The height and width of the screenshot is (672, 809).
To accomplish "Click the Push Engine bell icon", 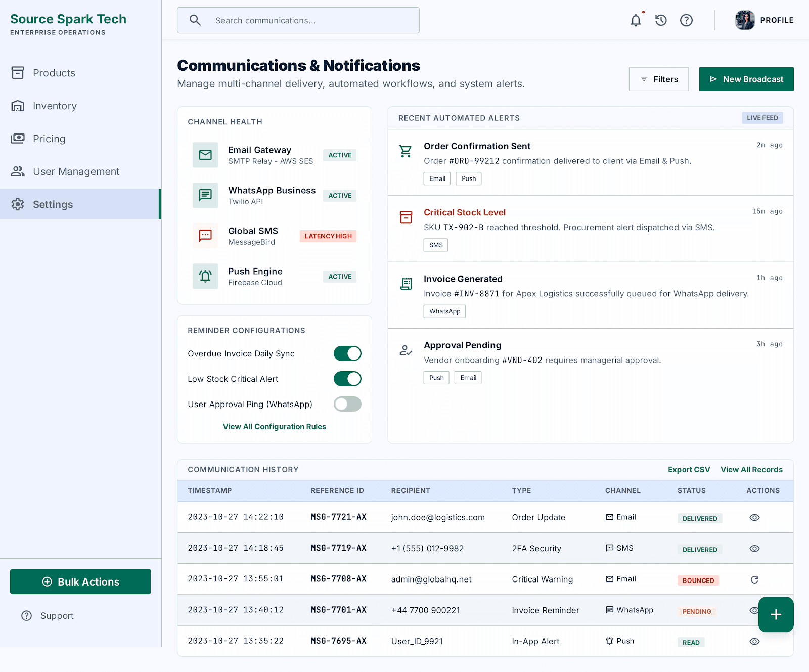I will pos(205,276).
